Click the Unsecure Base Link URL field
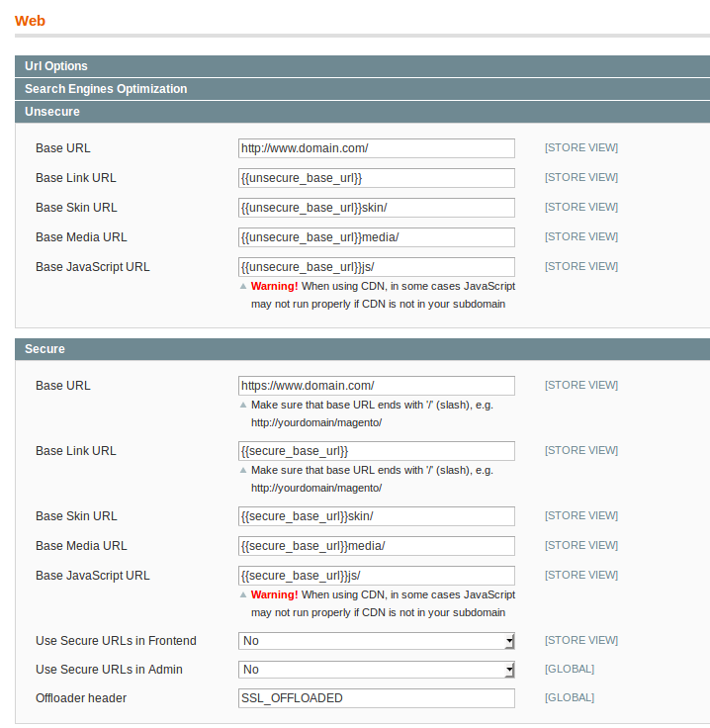The image size is (710, 728). click(x=376, y=178)
